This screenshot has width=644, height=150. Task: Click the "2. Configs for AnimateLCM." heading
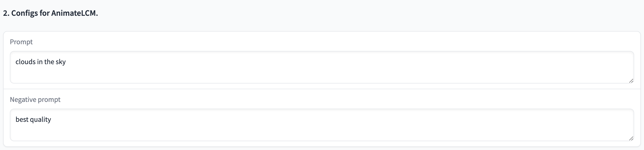tap(50, 13)
